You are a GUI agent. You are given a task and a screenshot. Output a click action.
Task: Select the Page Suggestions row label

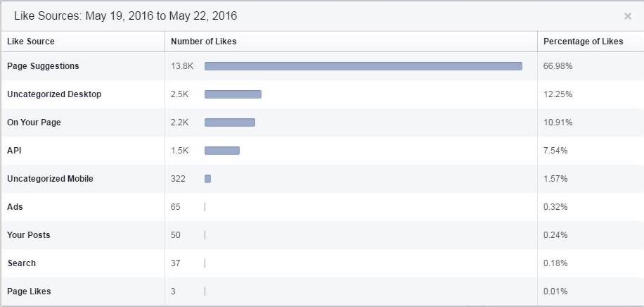click(43, 66)
